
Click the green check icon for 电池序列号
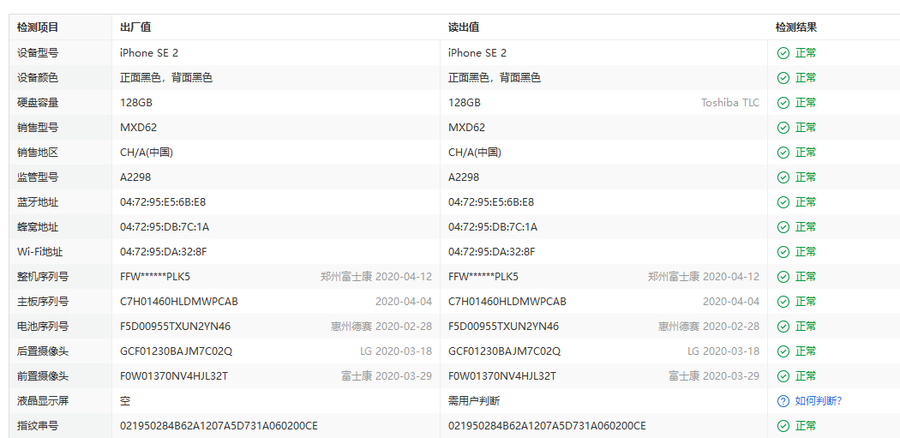(x=783, y=327)
